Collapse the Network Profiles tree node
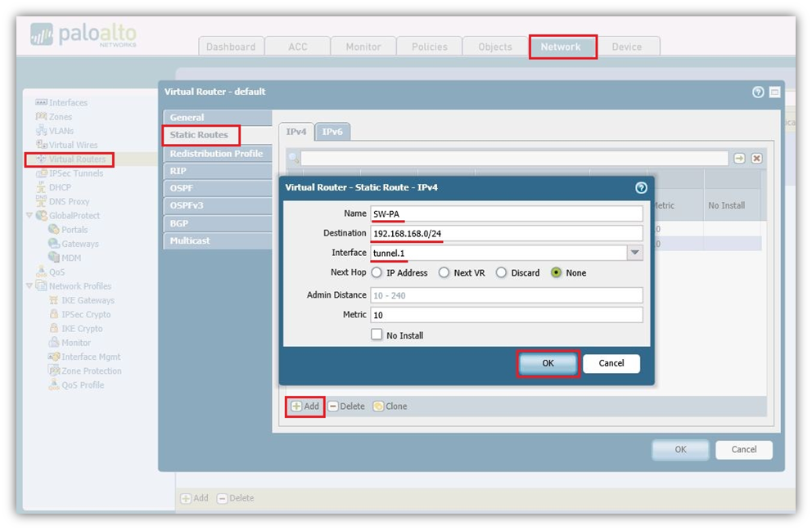 click(30, 286)
